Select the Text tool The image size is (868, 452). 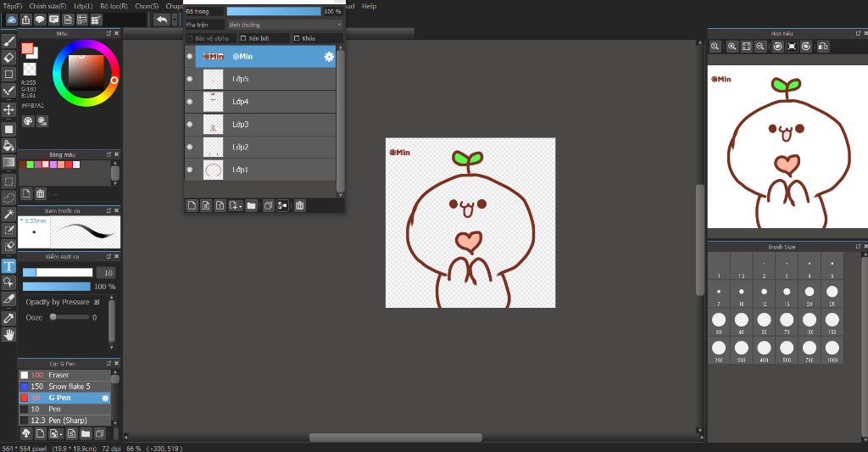tap(8, 266)
